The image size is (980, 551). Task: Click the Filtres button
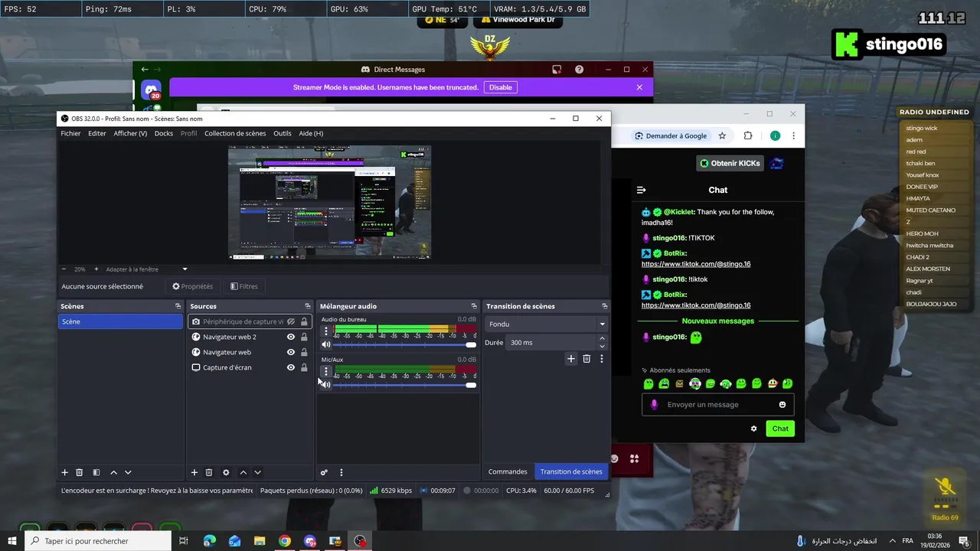click(x=244, y=286)
